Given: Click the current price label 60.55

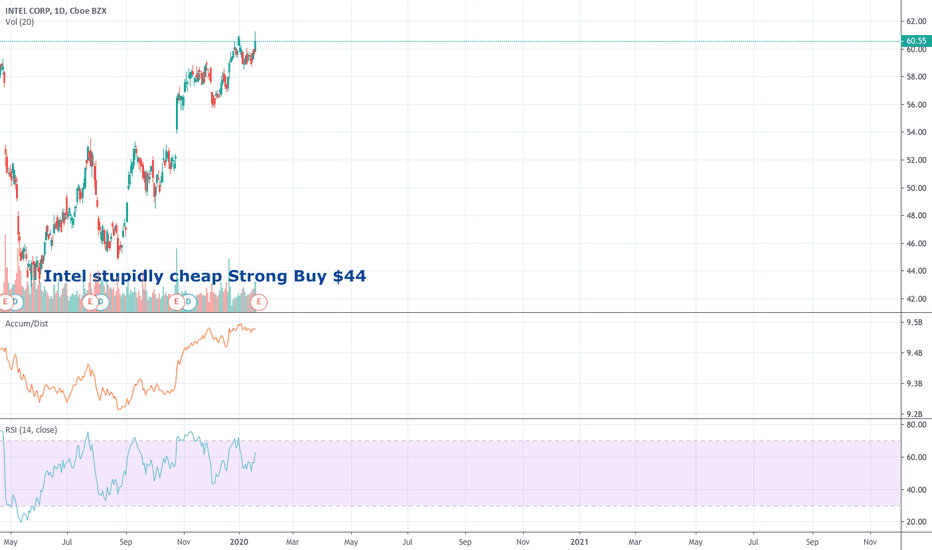Looking at the screenshot, I should pos(916,41).
